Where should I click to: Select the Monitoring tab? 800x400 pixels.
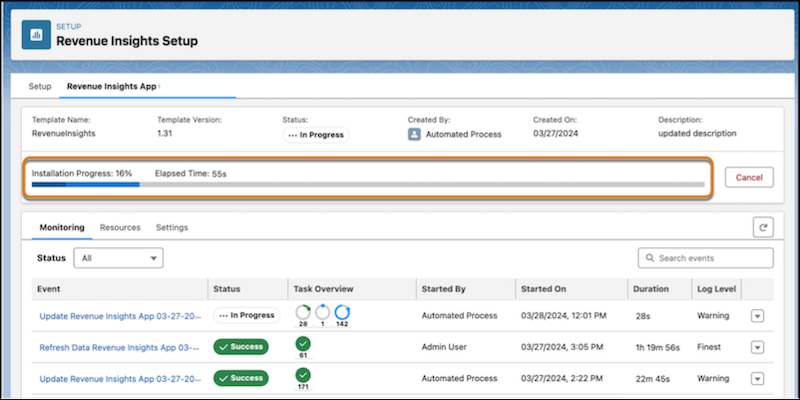(x=62, y=228)
